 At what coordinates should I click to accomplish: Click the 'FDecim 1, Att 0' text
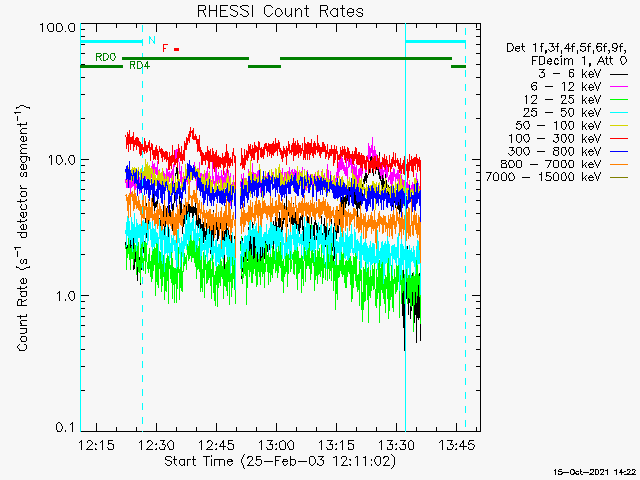click(x=579, y=61)
